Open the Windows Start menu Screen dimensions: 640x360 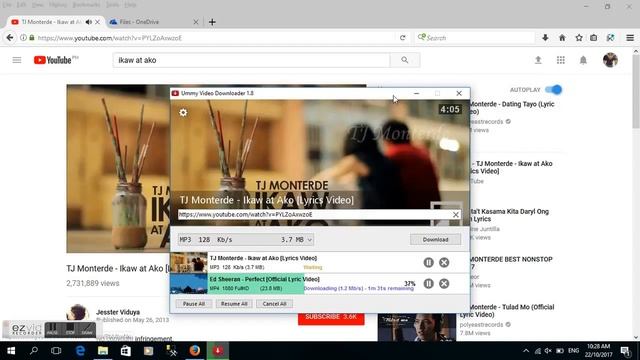click(x=11, y=351)
